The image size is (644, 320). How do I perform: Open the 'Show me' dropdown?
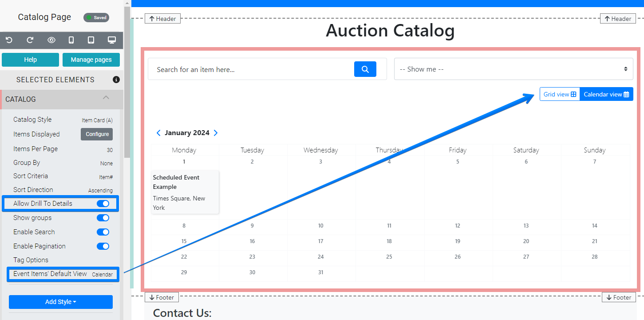(x=514, y=69)
